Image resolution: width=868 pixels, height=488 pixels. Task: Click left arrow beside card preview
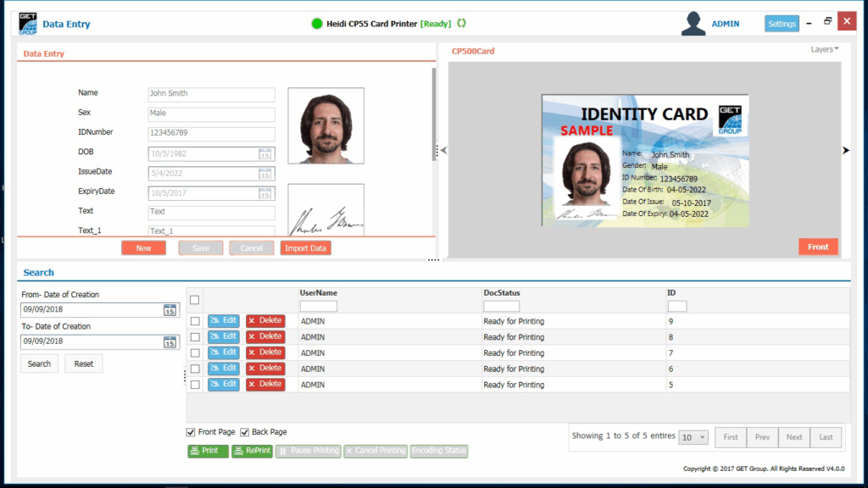pyautogui.click(x=443, y=151)
